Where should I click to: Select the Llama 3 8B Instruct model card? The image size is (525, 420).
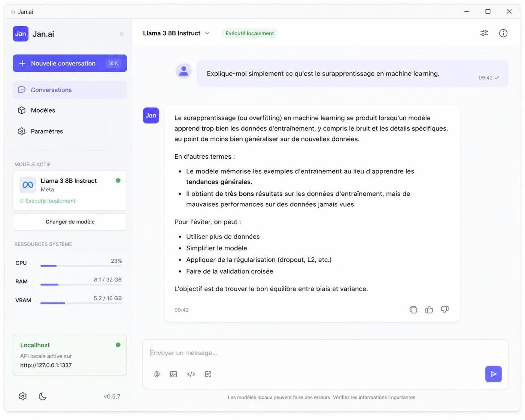click(70, 191)
